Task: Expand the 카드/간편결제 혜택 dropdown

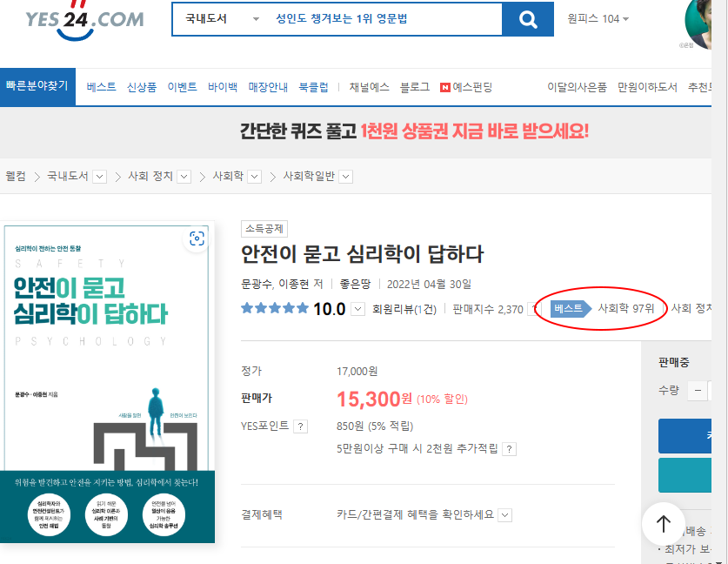Action: pos(505,515)
